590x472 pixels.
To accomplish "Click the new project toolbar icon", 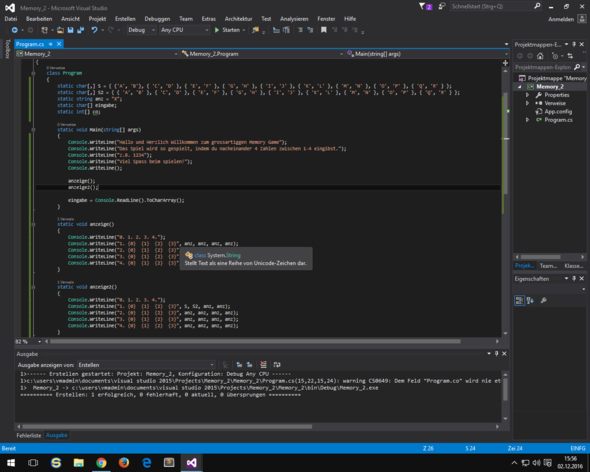I will point(44,30).
